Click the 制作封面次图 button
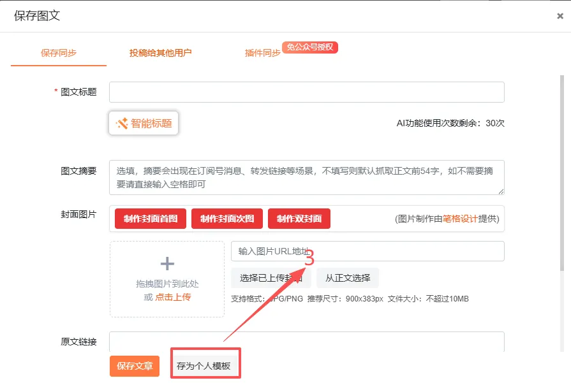 point(227,219)
